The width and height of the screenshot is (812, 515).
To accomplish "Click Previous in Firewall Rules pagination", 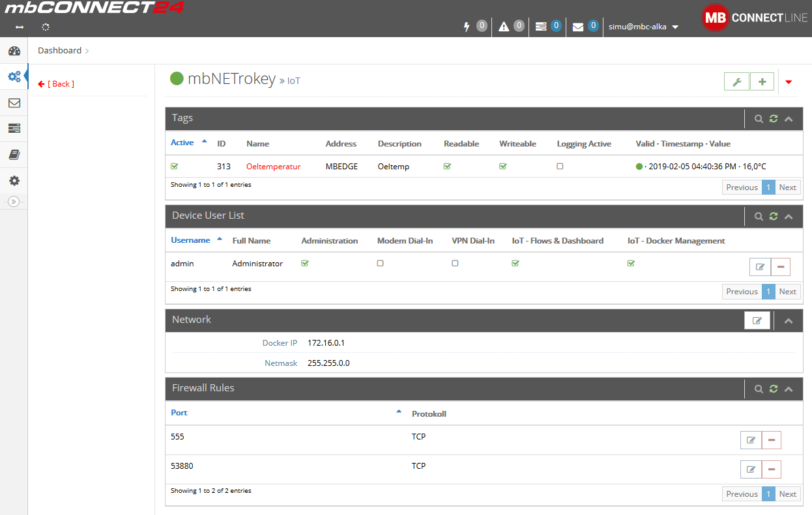I will 742,494.
